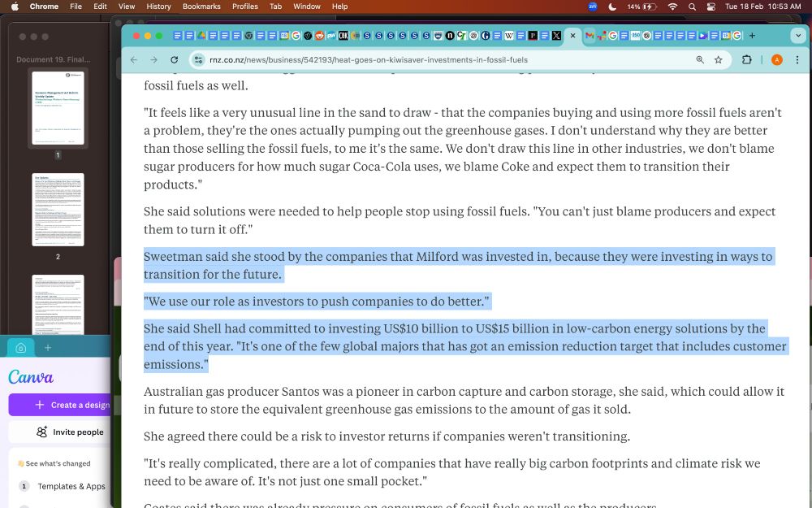This screenshot has width=812, height=508.
Task: Switch to the tab with black P favicon
Action: point(533,35)
